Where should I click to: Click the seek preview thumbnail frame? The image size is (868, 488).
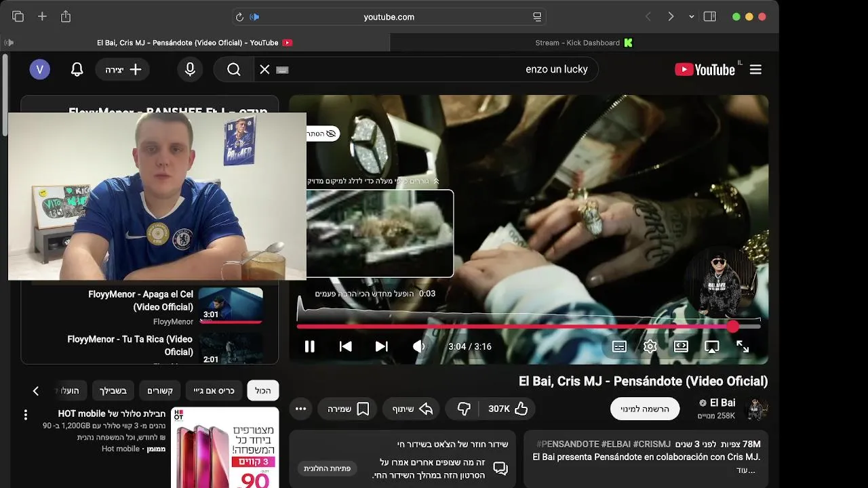tap(380, 233)
